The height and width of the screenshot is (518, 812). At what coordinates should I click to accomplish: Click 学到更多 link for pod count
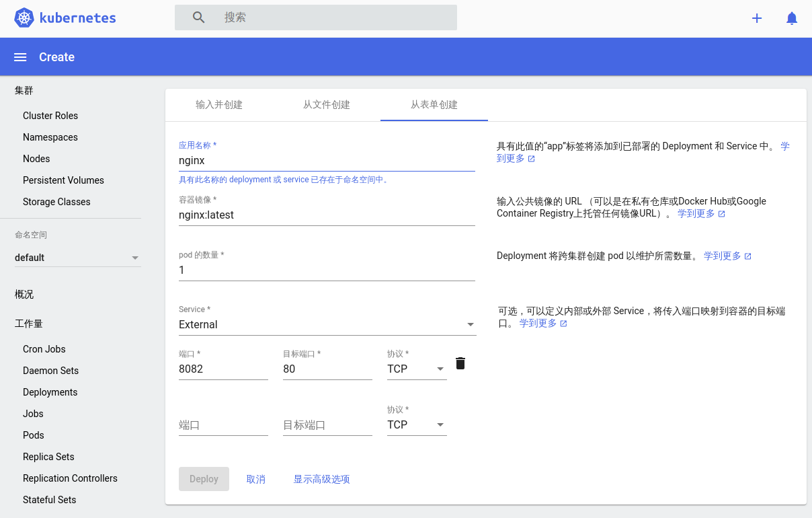722,256
